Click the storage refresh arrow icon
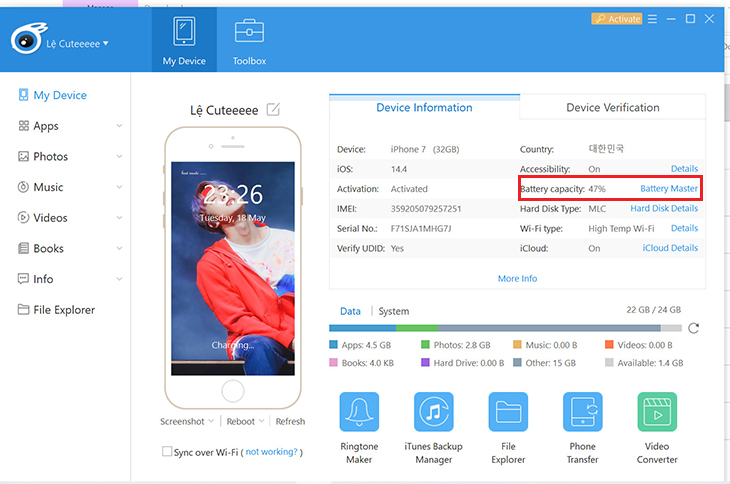 coord(693,328)
